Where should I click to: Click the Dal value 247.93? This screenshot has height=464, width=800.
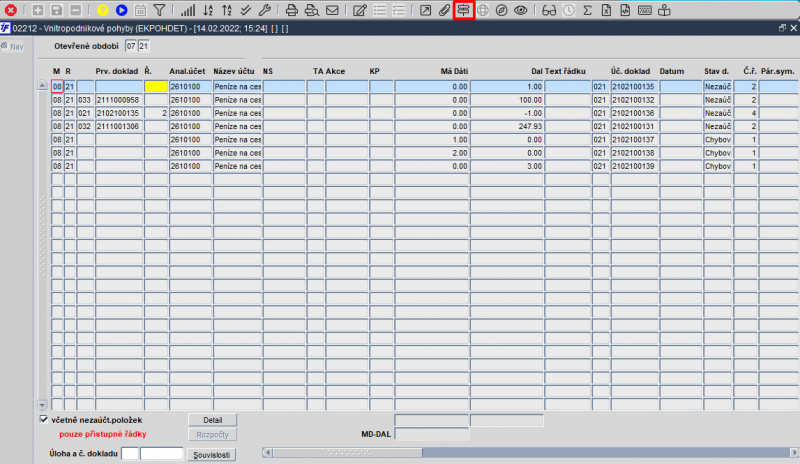coord(507,126)
